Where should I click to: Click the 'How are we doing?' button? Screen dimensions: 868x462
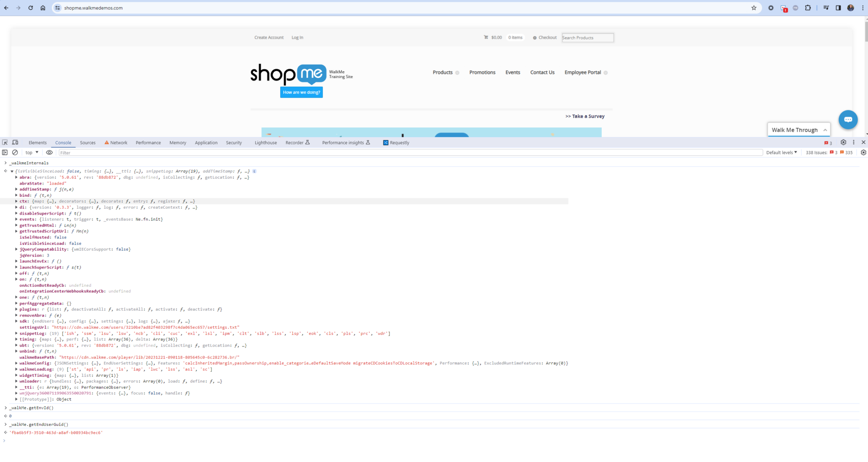(x=301, y=92)
